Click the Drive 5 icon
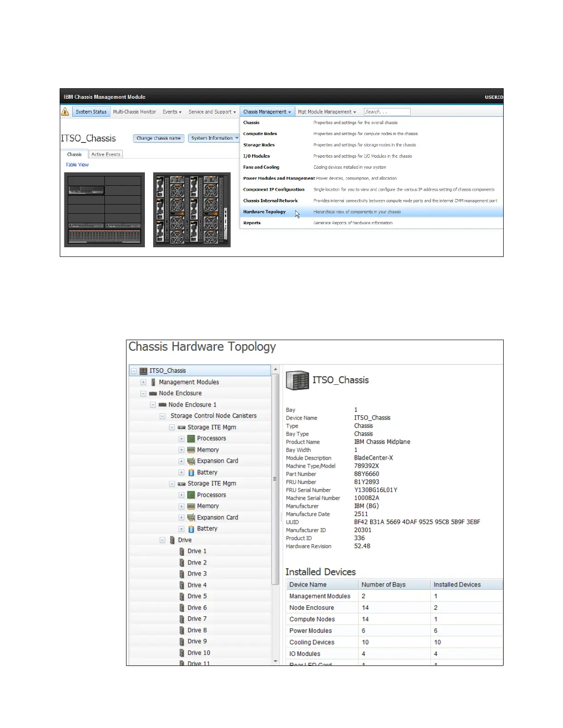Screen dimensions: 563x728 182,596
